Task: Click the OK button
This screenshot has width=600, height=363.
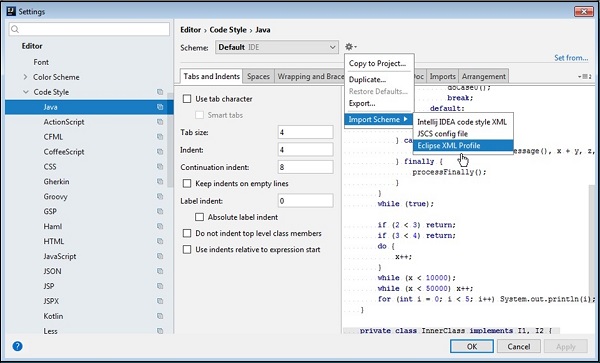Action: [x=472, y=347]
